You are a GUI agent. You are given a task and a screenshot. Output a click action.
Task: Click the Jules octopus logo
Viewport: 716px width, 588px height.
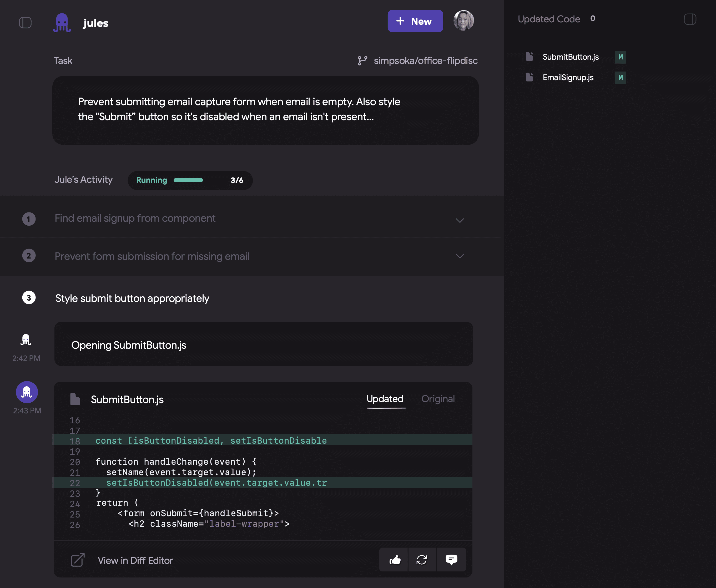pos(62,23)
